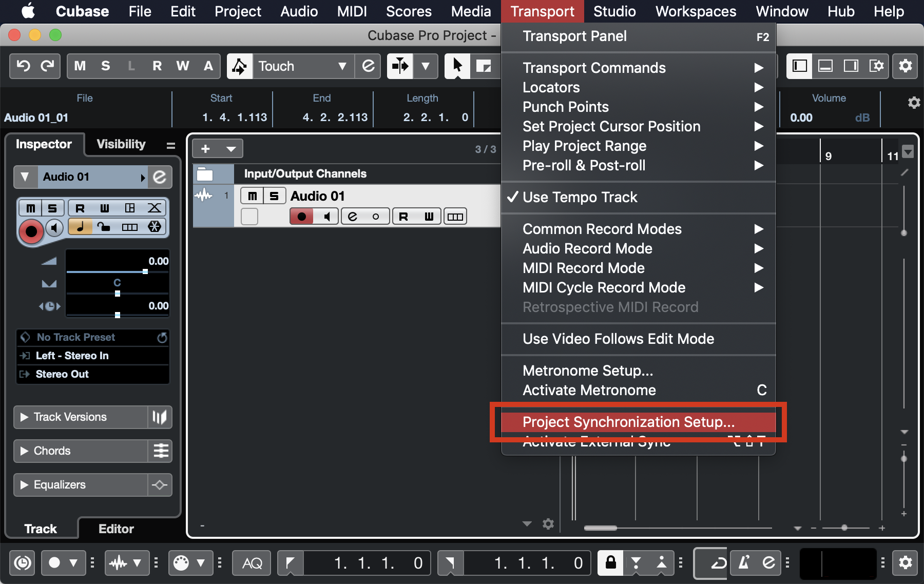Expand Equalizers section

tap(24, 485)
